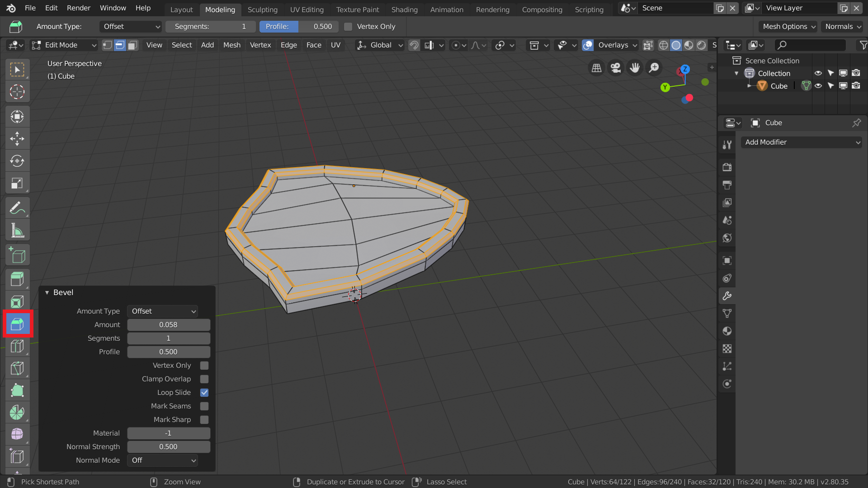Enable Mark Seams checkbox
Image resolution: width=868 pixels, height=488 pixels.
[x=204, y=406]
